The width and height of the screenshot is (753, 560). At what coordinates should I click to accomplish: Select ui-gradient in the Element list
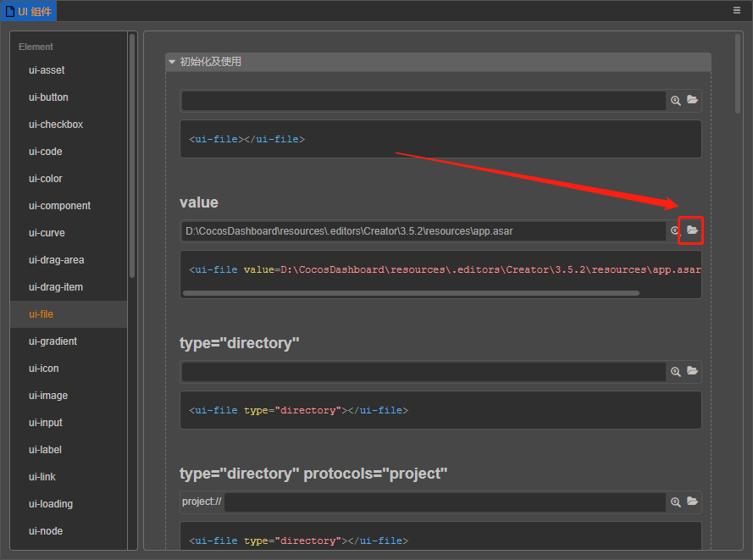click(53, 341)
